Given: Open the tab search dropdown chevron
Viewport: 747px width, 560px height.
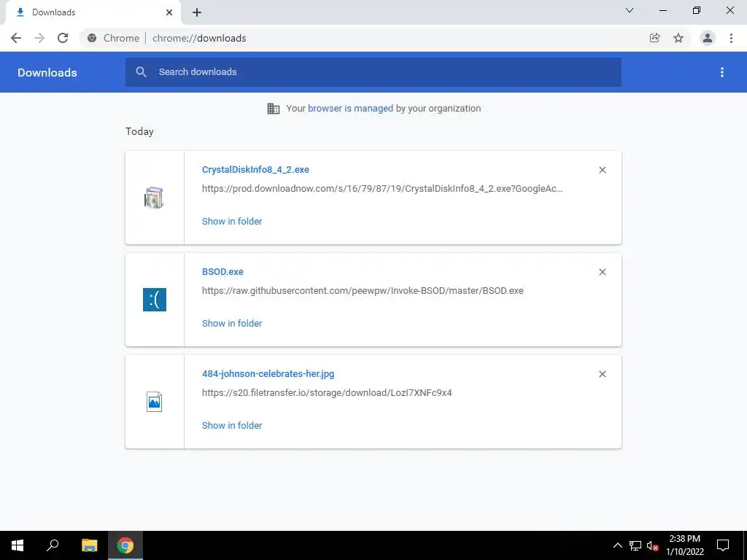Looking at the screenshot, I should pos(630,10).
